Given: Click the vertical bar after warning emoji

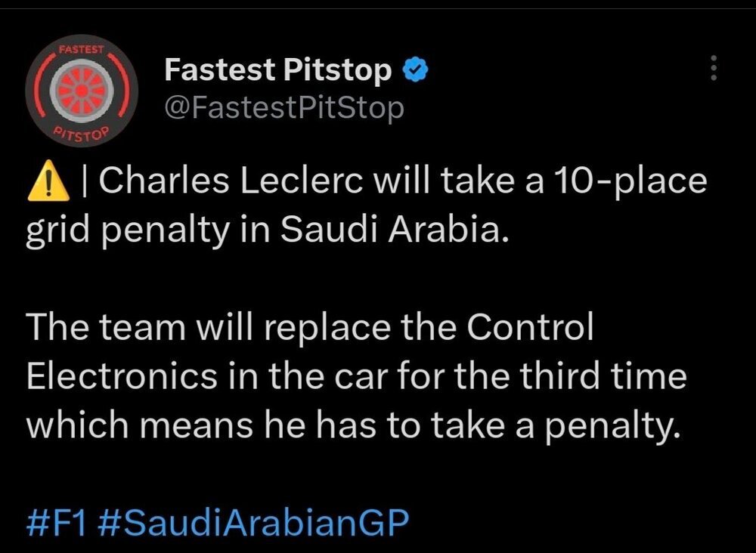Looking at the screenshot, I should pyautogui.click(x=85, y=181).
